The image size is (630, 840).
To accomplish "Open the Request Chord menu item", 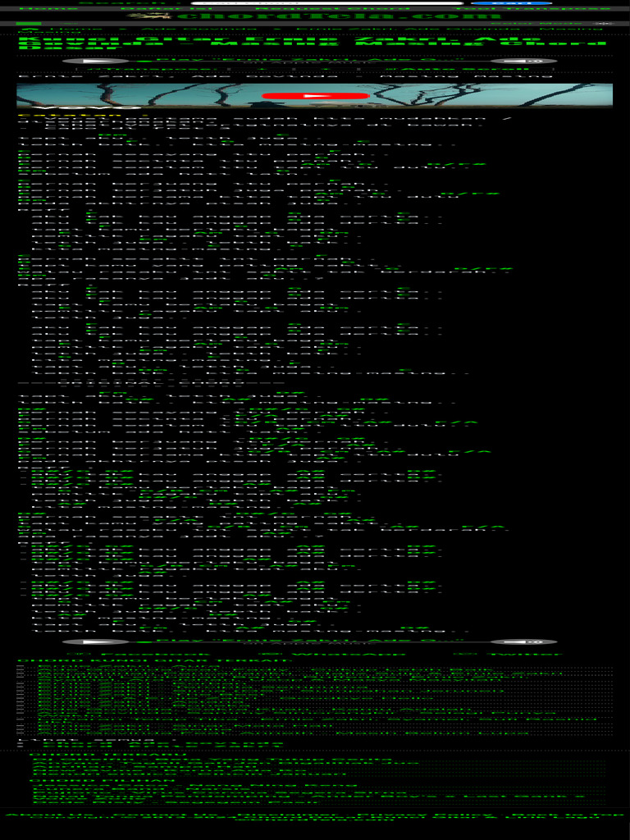I will click(x=332, y=8).
